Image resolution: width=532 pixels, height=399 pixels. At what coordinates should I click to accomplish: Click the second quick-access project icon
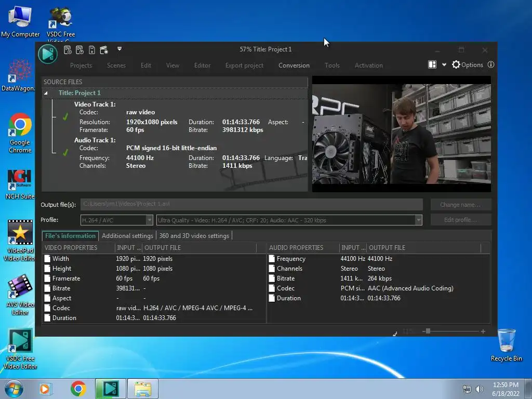click(79, 50)
